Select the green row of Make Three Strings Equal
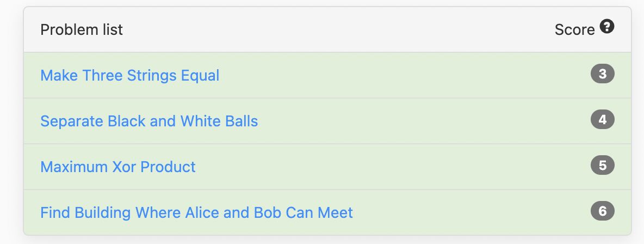Image resolution: width=644 pixels, height=244 pixels. coord(327,75)
